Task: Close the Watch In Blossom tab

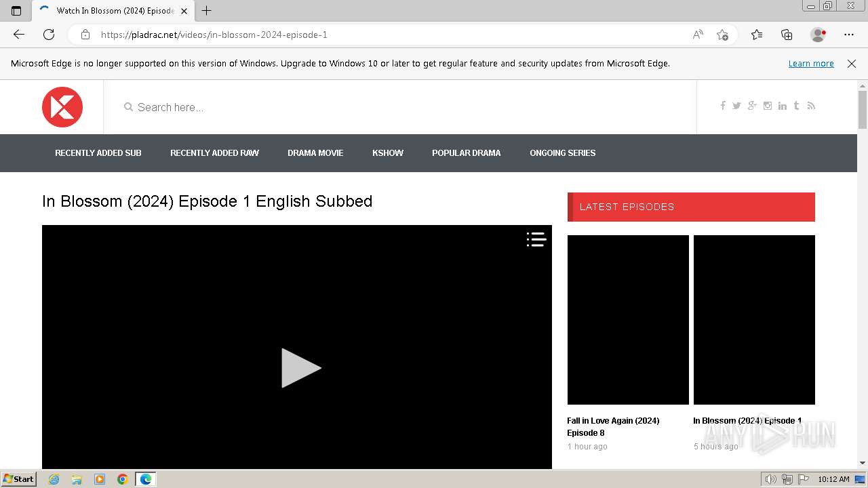Action: pos(184,11)
